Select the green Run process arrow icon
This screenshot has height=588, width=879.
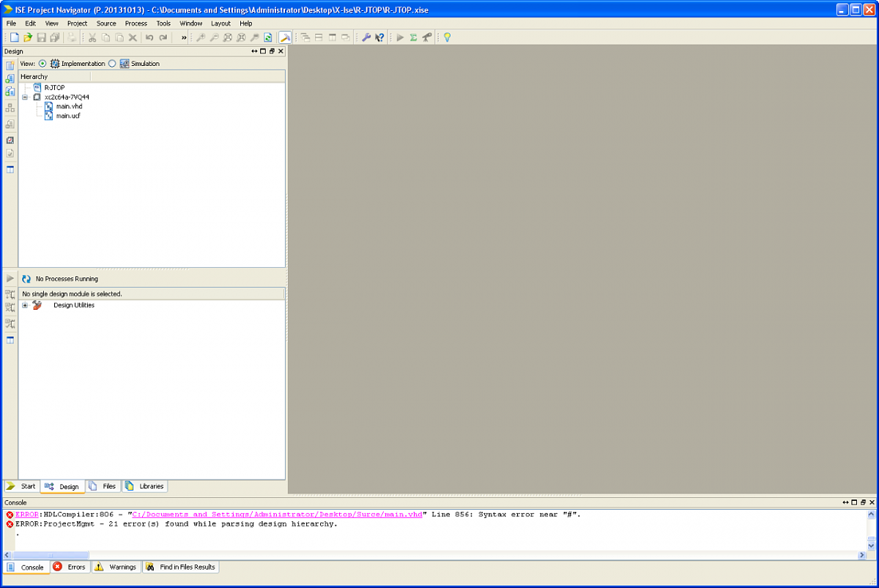399,37
